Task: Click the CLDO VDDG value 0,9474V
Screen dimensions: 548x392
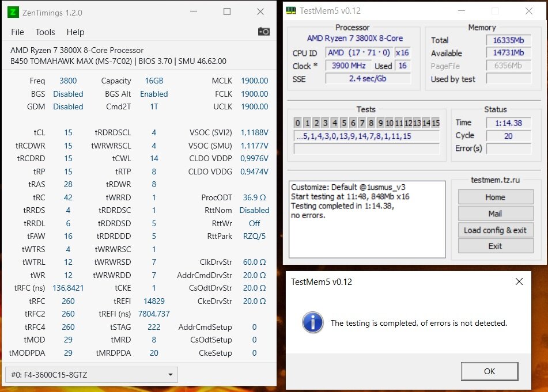Action: 255,172
